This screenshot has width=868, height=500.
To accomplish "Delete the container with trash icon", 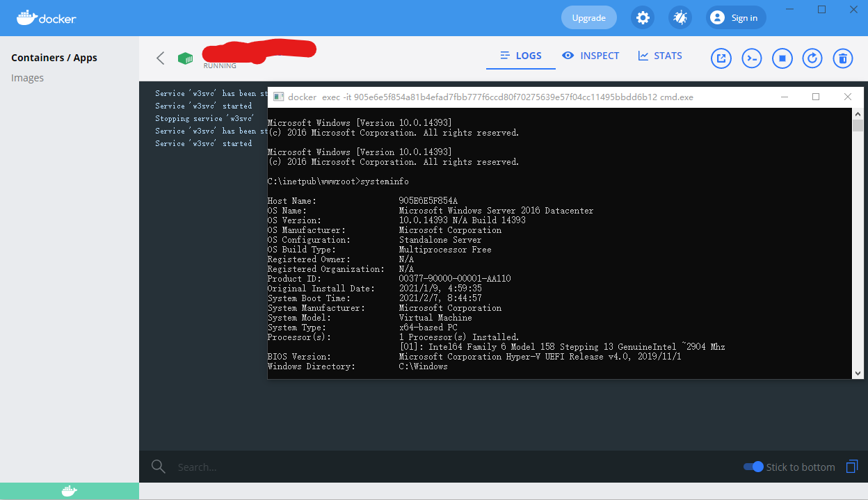I will (x=842, y=58).
